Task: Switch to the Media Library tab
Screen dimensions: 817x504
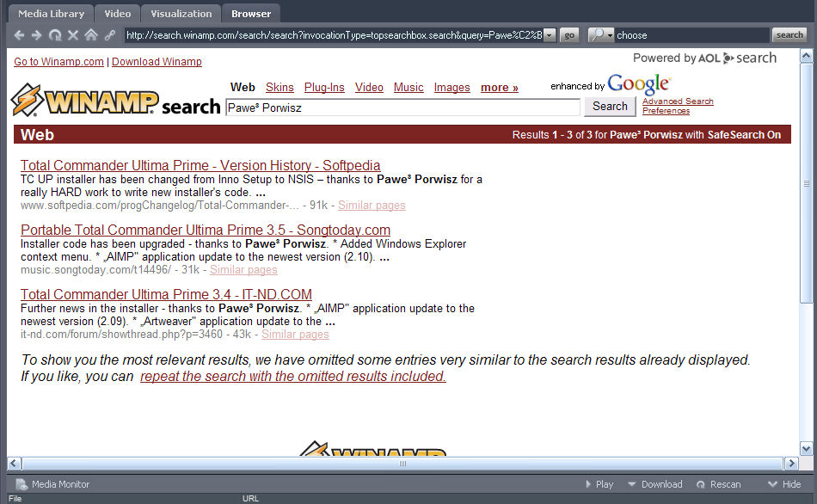Action: [x=51, y=14]
